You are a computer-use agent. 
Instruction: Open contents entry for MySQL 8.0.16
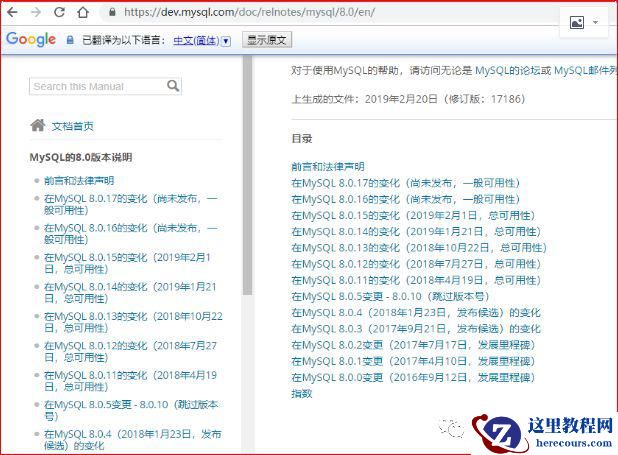406,199
